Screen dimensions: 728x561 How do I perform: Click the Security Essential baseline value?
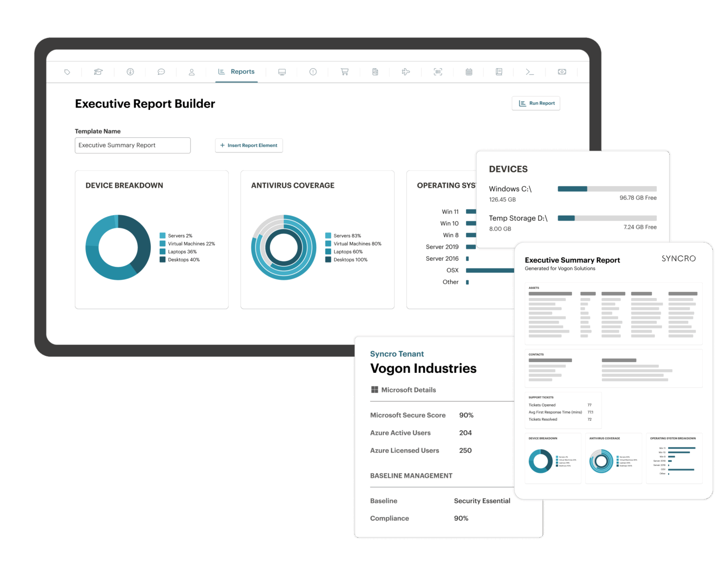point(482,501)
